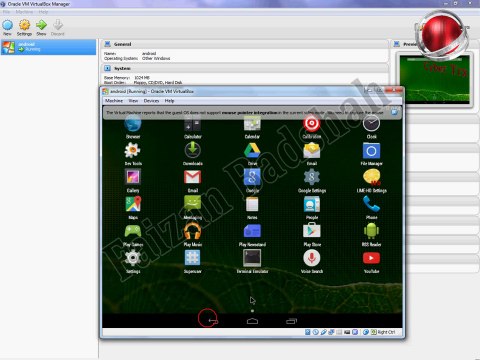
Task: Open Help menu in VM window
Action: pyautogui.click(x=169, y=101)
